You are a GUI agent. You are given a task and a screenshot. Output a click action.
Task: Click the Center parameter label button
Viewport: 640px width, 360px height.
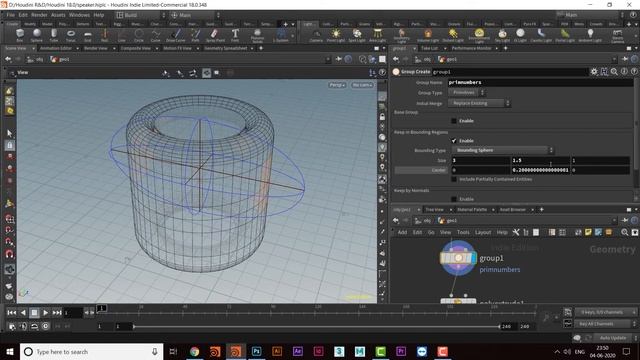pos(422,170)
